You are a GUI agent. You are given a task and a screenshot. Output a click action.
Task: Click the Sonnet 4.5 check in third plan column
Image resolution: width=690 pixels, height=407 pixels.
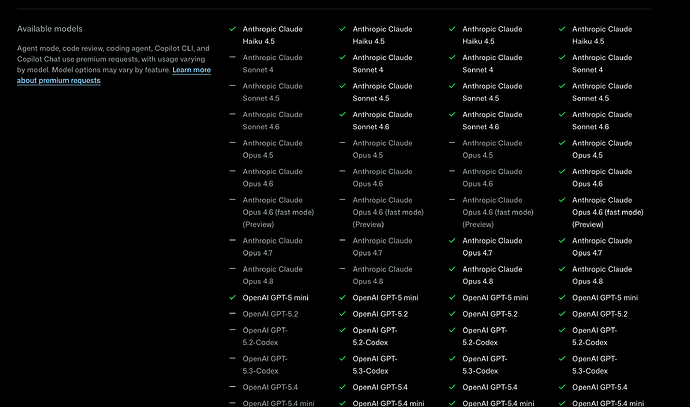pyautogui.click(x=452, y=86)
